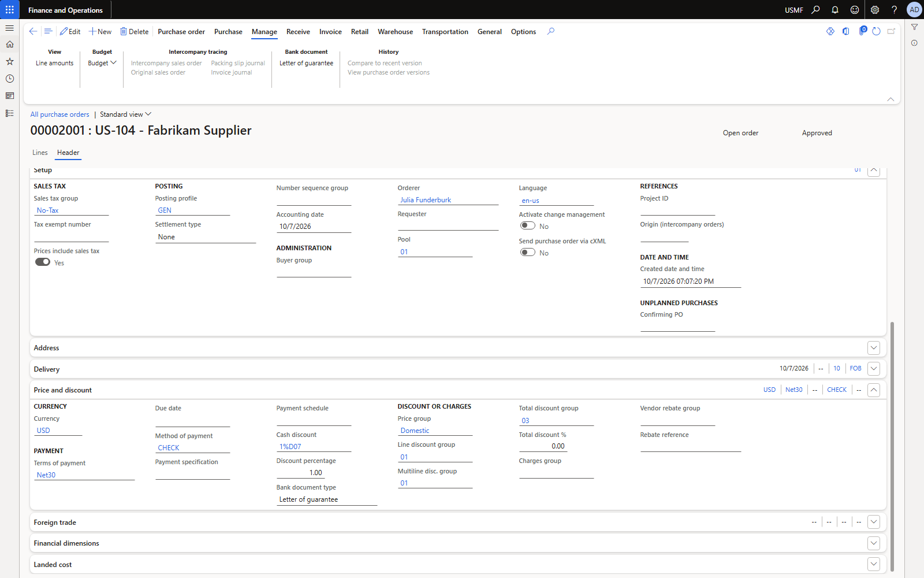Click the Options ribbon tab
Screen dimensions: 924x578
pos(523,32)
